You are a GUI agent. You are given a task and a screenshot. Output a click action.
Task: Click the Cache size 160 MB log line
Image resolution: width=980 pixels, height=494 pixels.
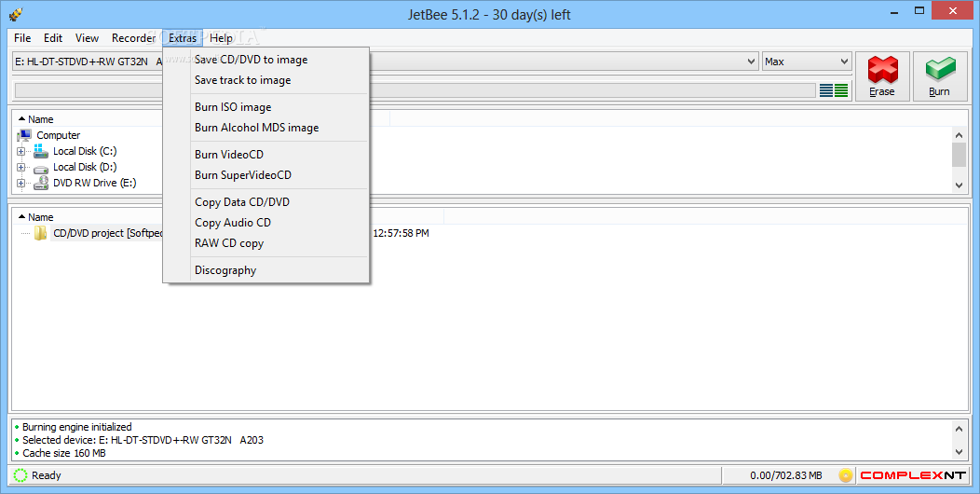point(63,453)
